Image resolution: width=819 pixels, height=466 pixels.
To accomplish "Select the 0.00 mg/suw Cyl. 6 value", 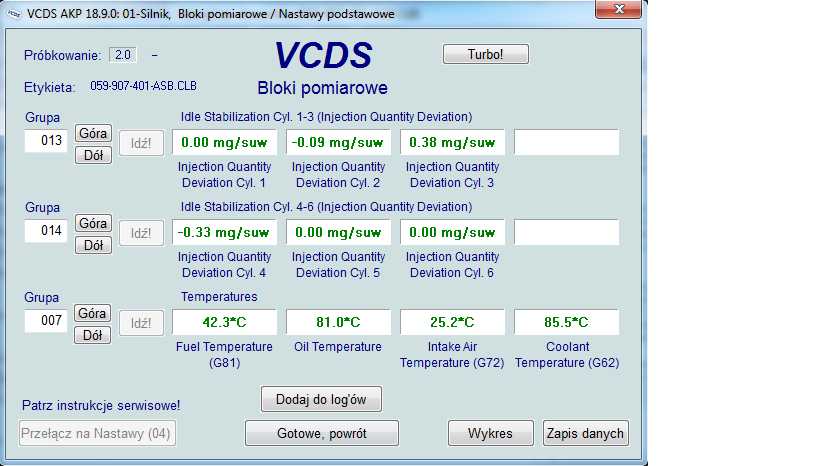I will (x=452, y=232).
